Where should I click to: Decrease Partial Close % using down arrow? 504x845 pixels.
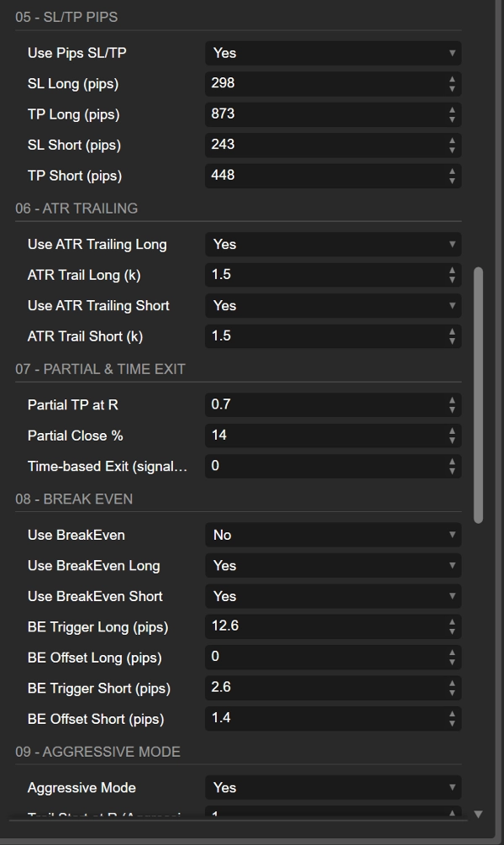[x=450, y=440]
